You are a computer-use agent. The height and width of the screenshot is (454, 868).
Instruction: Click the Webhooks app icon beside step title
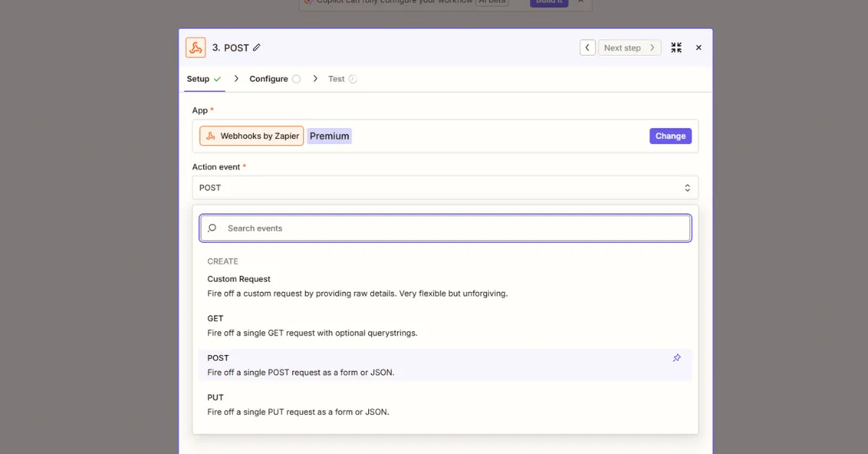[x=195, y=47]
